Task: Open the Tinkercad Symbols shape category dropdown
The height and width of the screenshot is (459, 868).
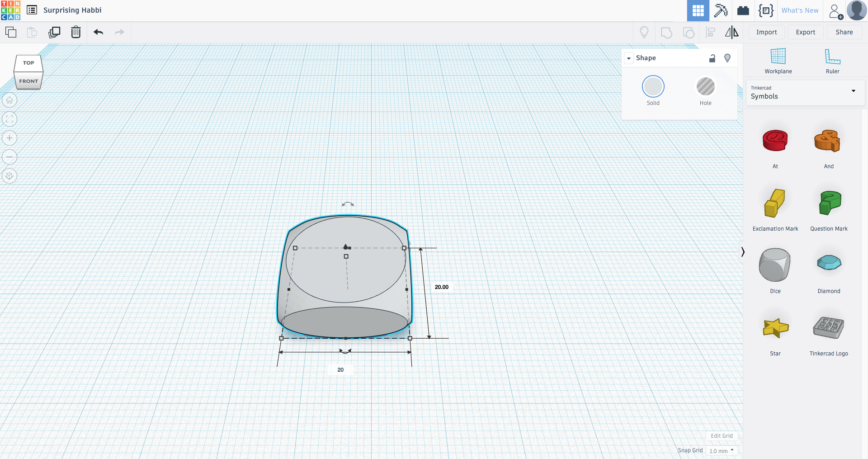Action: pos(805,93)
